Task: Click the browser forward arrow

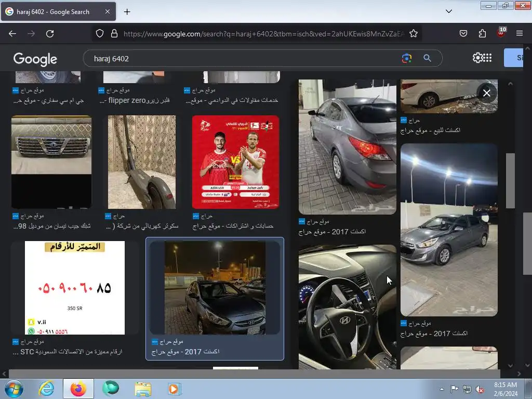Action: (31, 34)
